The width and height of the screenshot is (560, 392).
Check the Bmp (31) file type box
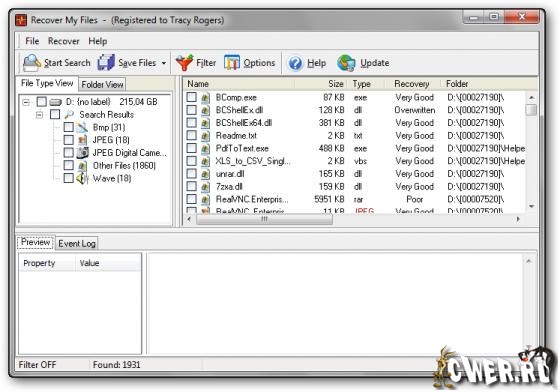point(69,127)
